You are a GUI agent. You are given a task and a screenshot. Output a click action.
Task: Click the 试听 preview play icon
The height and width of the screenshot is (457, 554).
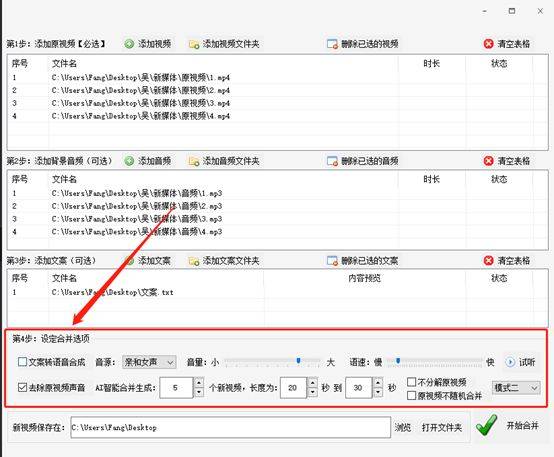pos(510,362)
